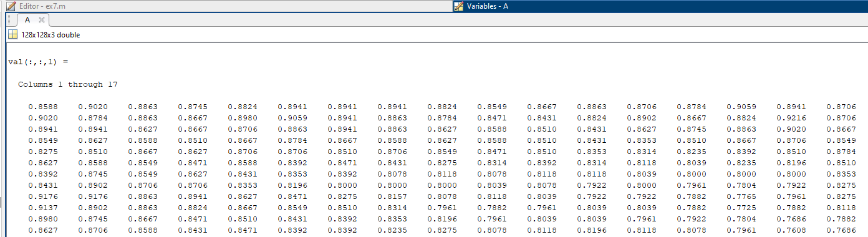Viewport: 868px width, 237px height.
Task: Click the 'Columns 1 through 17' line
Action: (x=68, y=84)
